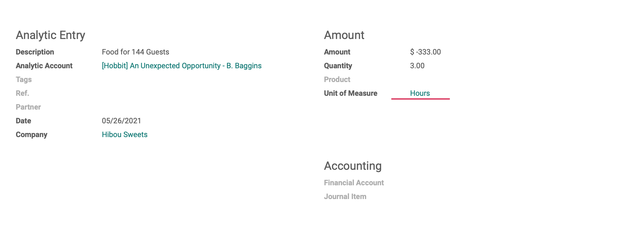The height and width of the screenshot is (226, 644).
Task: Click the Product field label
Action: pos(337,79)
